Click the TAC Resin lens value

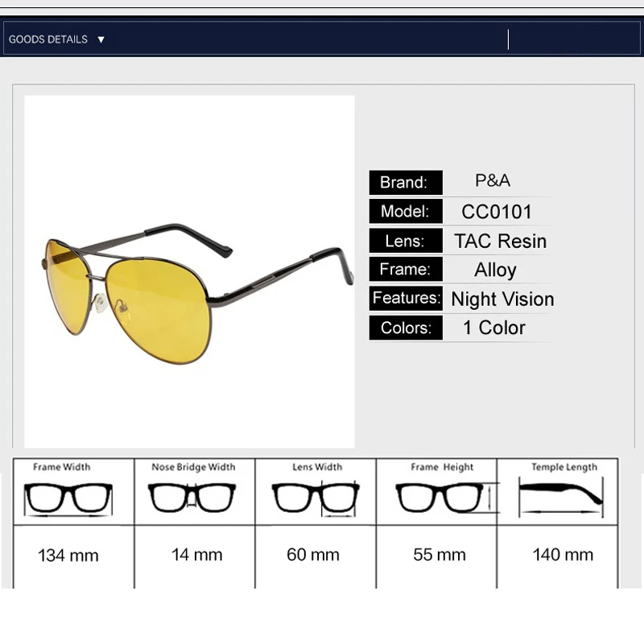pos(501,241)
